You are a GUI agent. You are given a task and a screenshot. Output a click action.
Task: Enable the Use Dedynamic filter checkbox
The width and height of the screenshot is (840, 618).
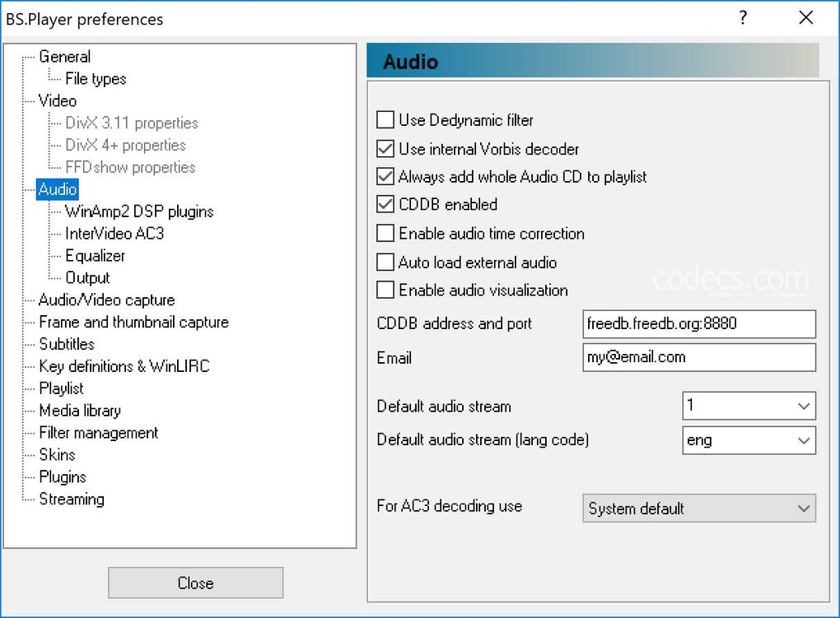click(385, 120)
